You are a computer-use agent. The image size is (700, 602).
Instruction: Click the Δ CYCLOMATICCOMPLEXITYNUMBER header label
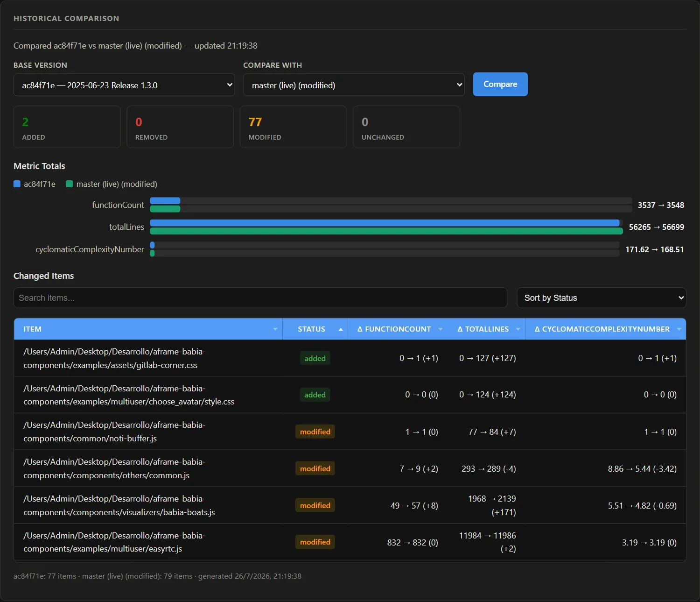(x=602, y=329)
